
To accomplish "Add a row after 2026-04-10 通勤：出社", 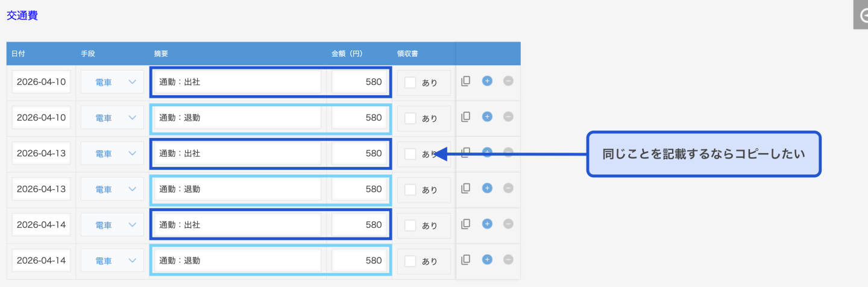I will [487, 81].
